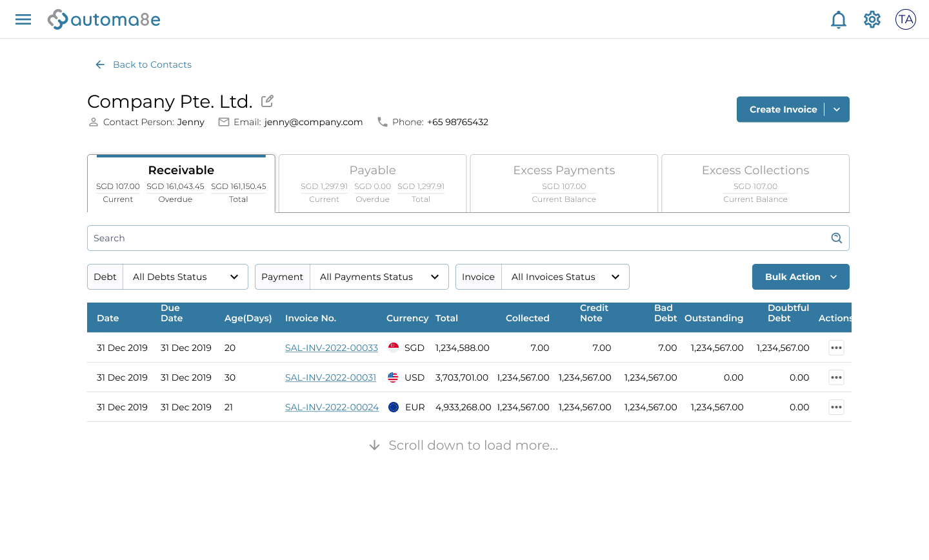Open actions menu for SAL-INV-2022-00024
This screenshot has height=560, width=929.
(x=836, y=407)
